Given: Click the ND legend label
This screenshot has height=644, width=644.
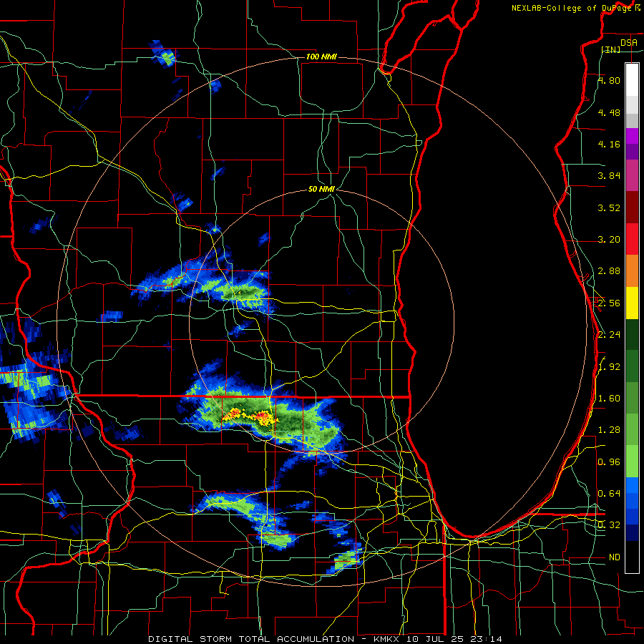Looking at the screenshot, I should point(615,557).
